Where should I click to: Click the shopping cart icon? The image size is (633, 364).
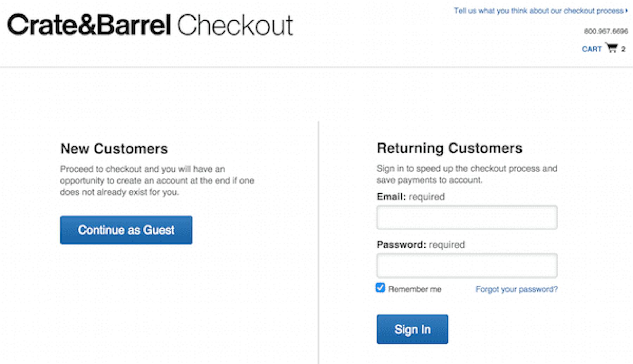(x=611, y=47)
